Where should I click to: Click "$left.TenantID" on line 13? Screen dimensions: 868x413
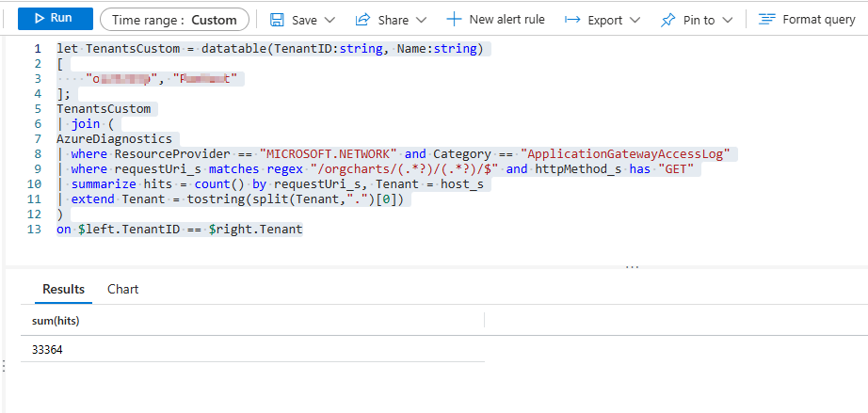pos(128,229)
